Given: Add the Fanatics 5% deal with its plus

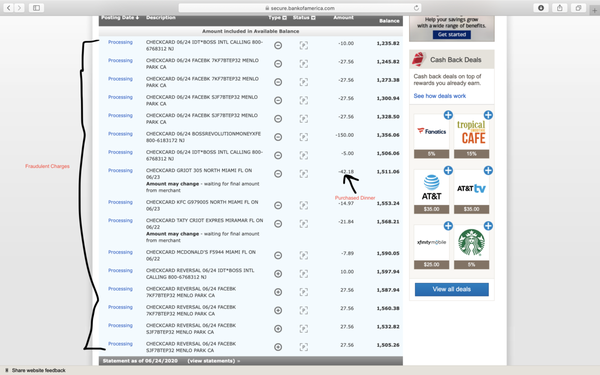Looking at the screenshot, I should click(448, 115).
